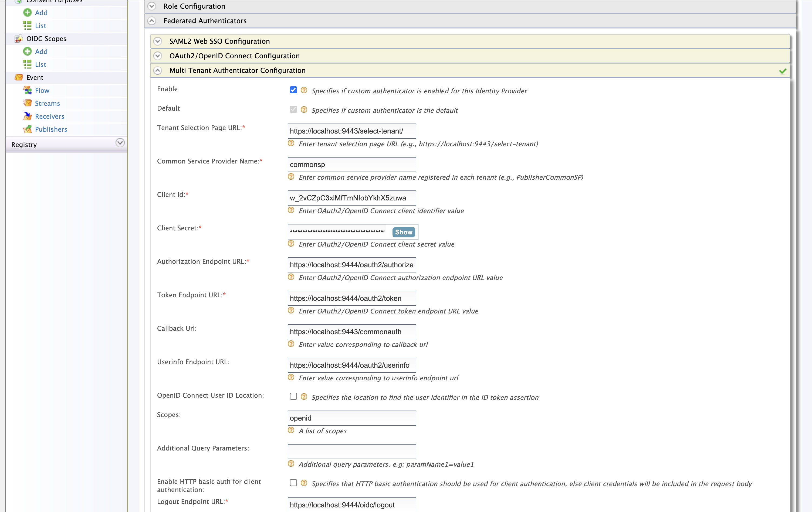Open List under Consent Purposes
Screen dimensions: 812x512
40,25
